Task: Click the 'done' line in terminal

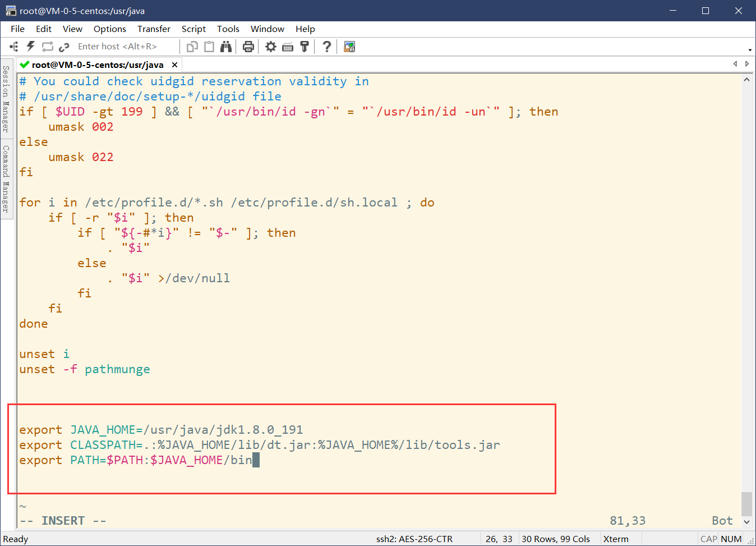Action: 34,324
